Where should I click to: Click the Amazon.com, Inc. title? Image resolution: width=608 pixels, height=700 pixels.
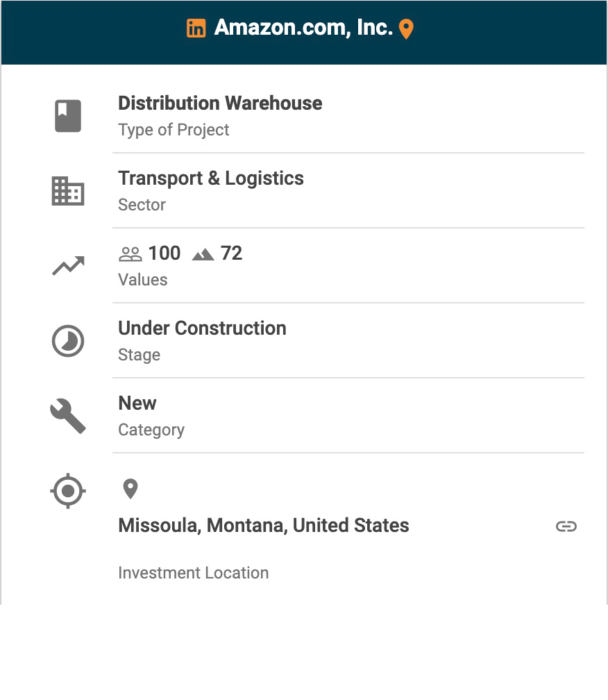pos(303,28)
